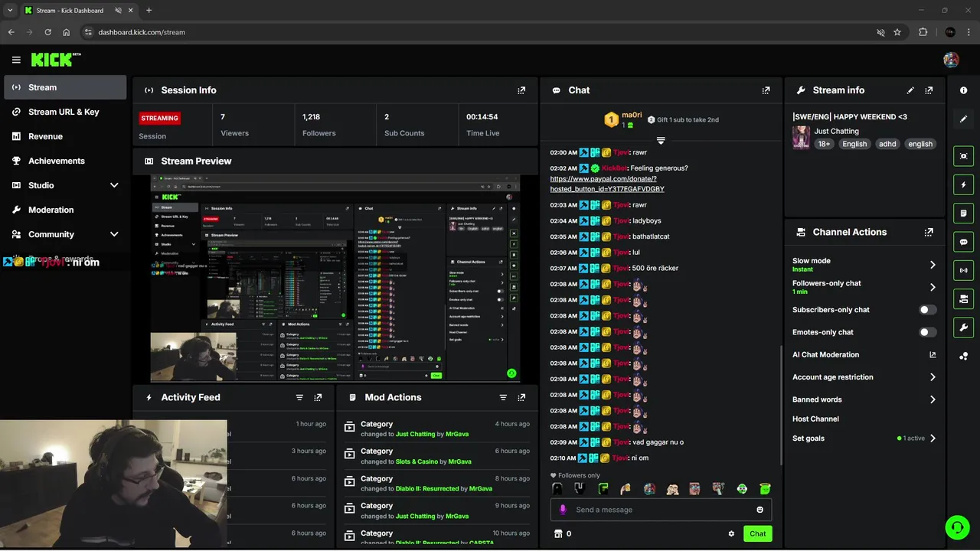Open the PayPal donate link in chat

[607, 184]
